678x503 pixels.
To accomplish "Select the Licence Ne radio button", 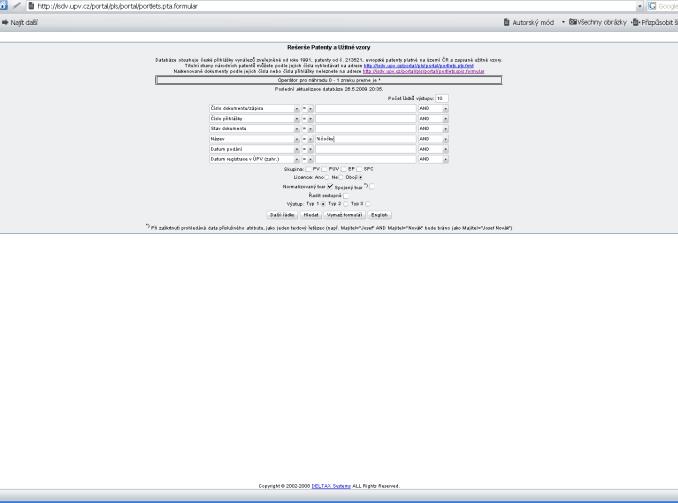I will coord(341,177).
